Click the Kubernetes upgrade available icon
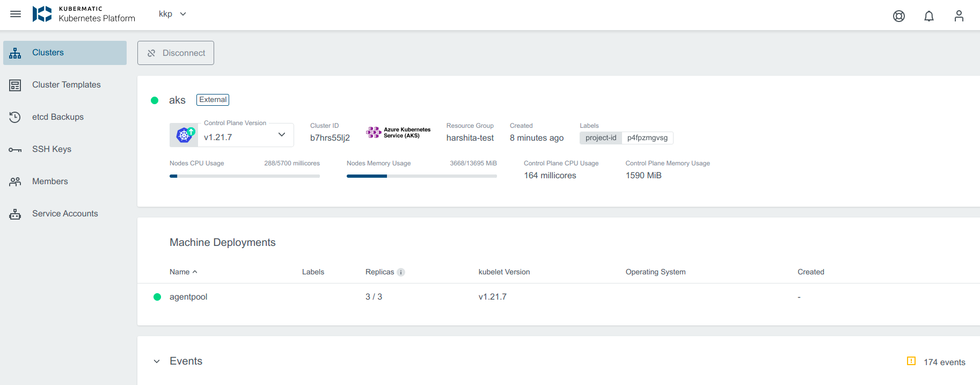Screen dimensions: 980x385 tap(185, 135)
